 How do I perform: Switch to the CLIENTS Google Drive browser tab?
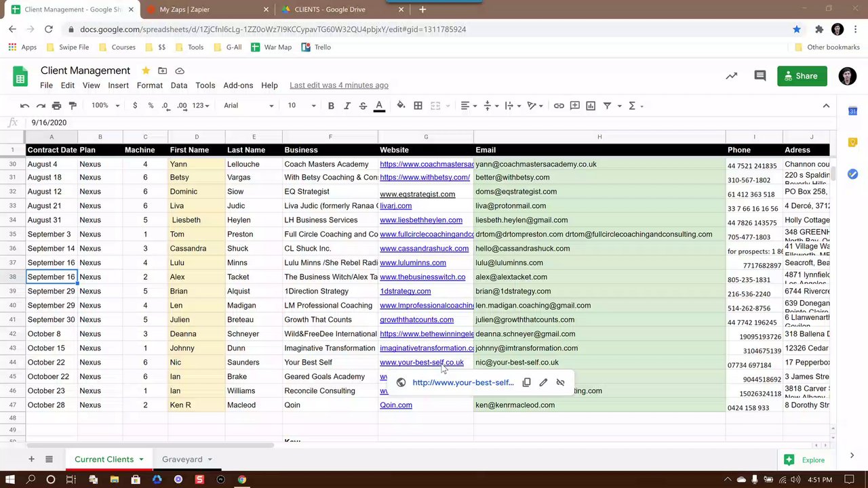click(x=342, y=9)
